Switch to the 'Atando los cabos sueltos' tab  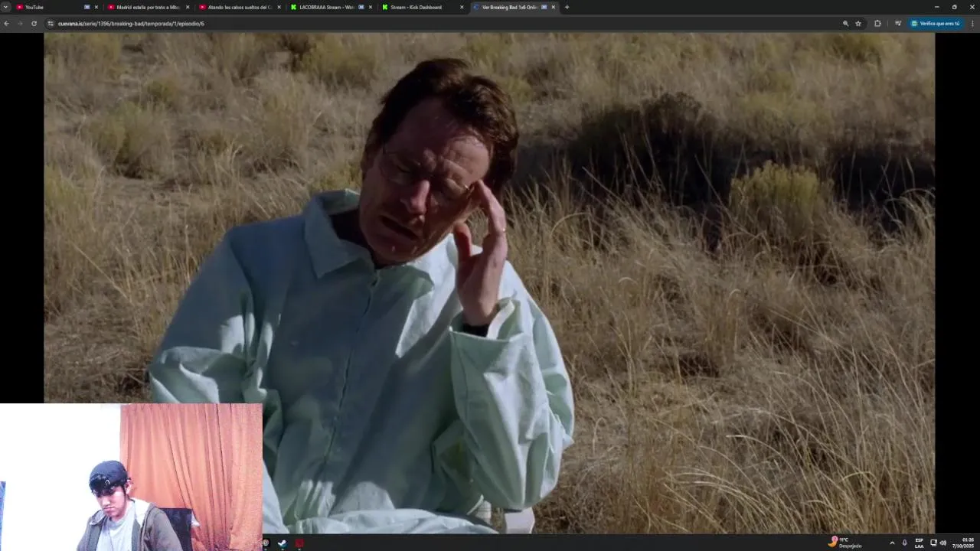pyautogui.click(x=240, y=7)
